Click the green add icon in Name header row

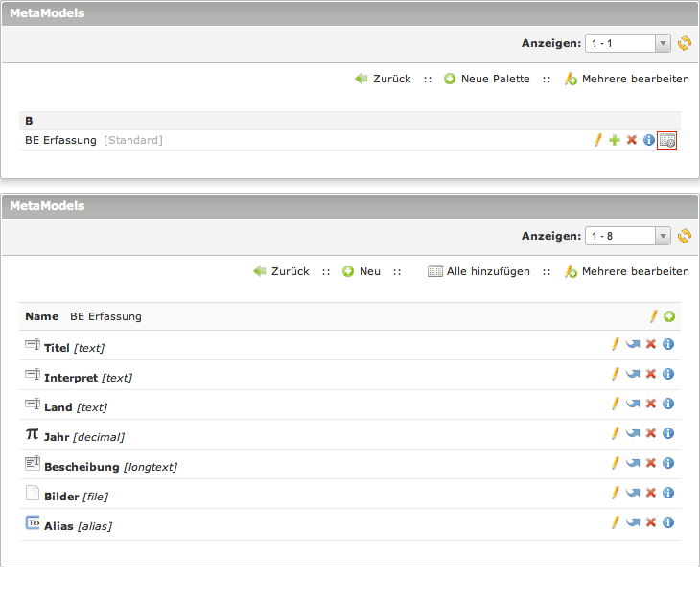click(x=669, y=316)
